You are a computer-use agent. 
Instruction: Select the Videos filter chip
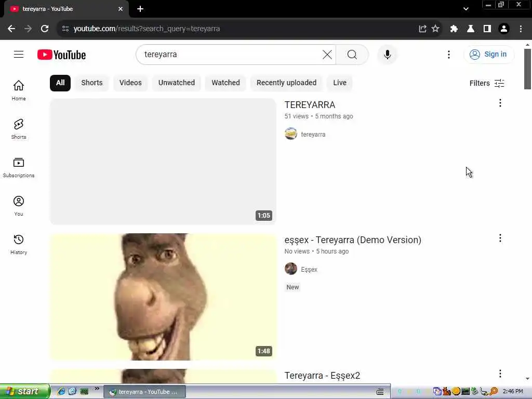[x=130, y=83]
